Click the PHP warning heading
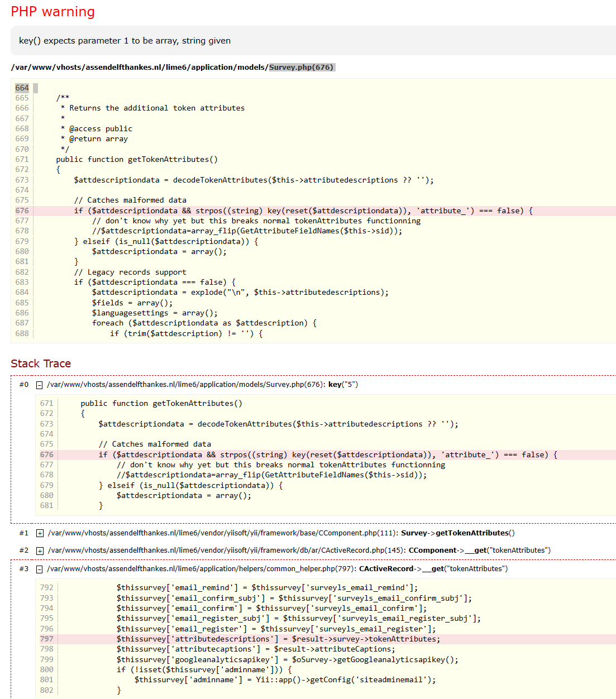 [53, 12]
